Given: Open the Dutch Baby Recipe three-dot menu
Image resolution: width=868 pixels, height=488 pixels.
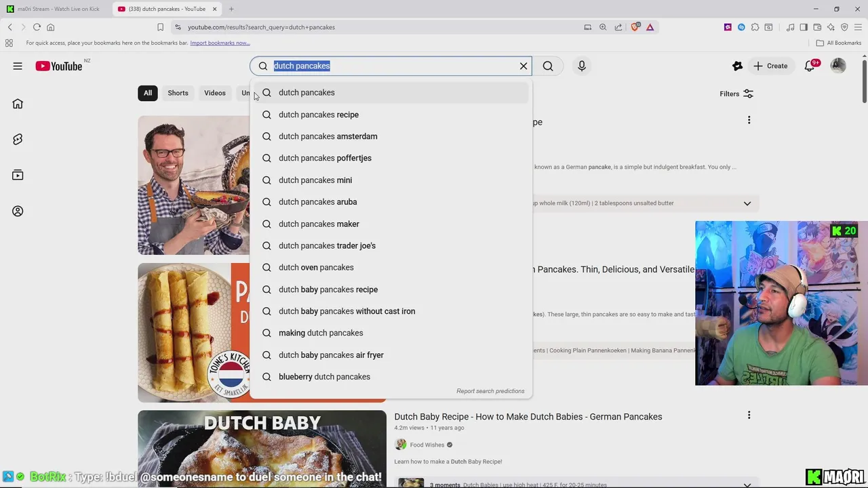Looking at the screenshot, I should pyautogui.click(x=749, y=415).
